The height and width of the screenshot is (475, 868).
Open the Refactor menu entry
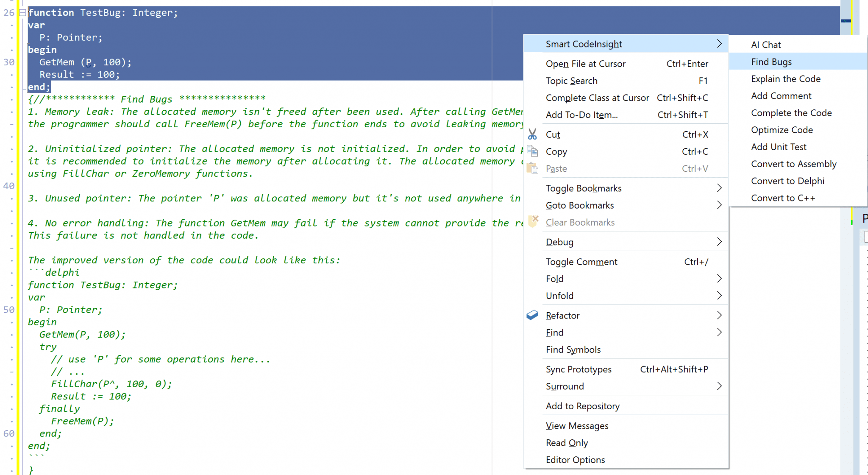click(626, 315)
